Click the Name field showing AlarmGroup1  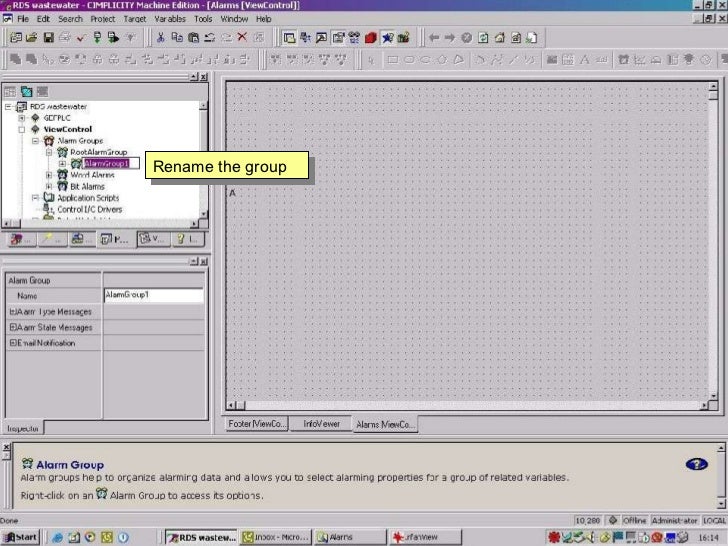click(x=154, y=295)
